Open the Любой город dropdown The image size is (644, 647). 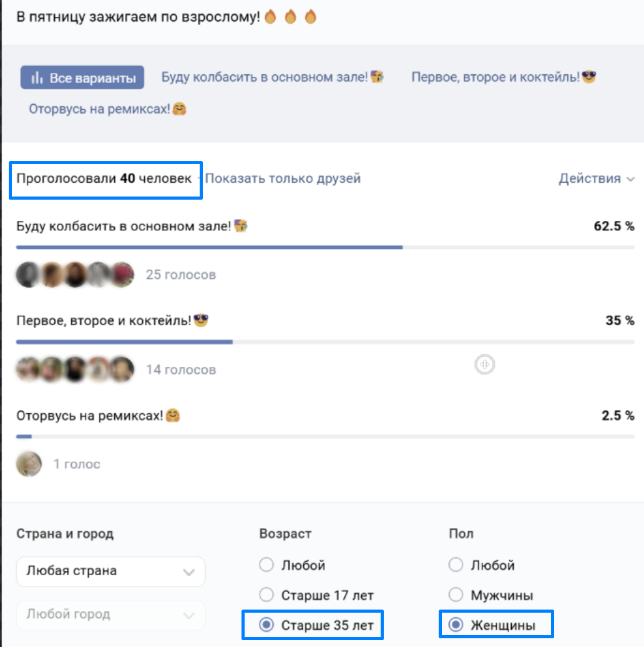pyautogui.click(x=110, y=615)
